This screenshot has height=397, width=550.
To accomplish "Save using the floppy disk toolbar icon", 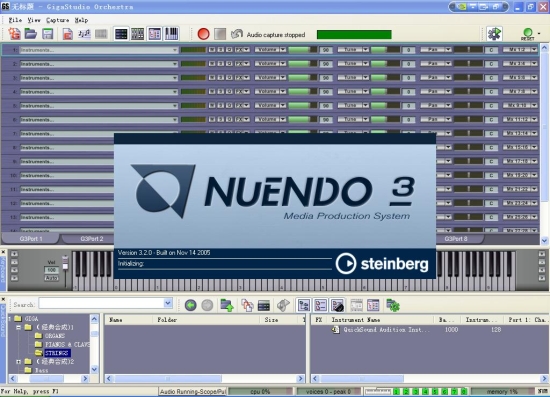I will (47, 34).
